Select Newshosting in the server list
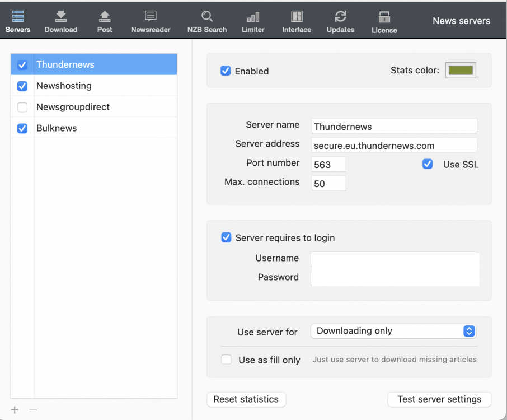The height and width of the screenshot is (420, 507). 64,86
